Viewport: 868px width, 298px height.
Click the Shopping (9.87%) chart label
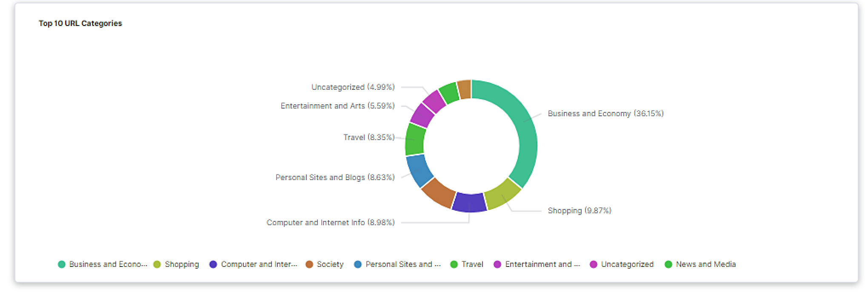579,211
